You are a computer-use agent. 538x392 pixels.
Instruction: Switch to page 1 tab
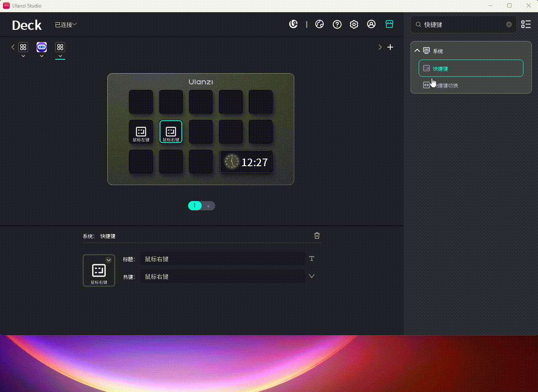(x=194, y=206)
